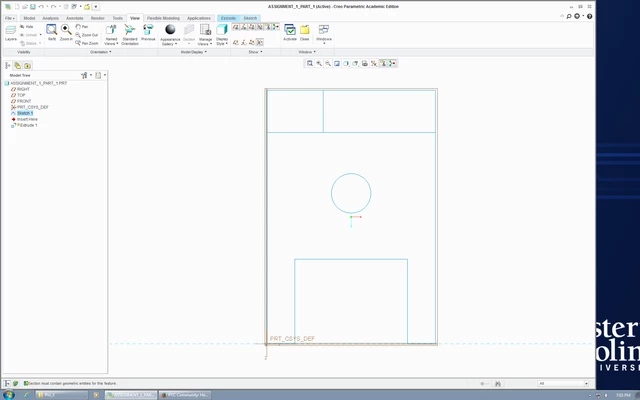Click the yellow Close window icon

point(304,32)
